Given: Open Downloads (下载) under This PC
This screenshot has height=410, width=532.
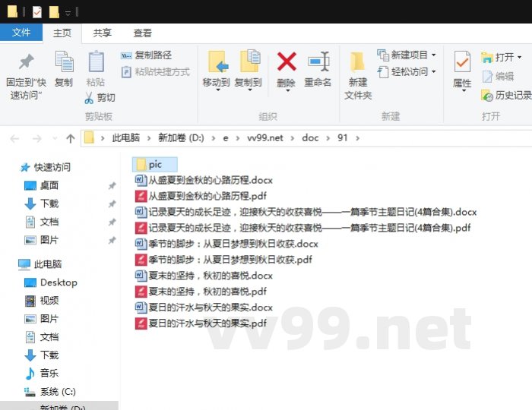Looking at the screenshot, I should pos(41,355).
